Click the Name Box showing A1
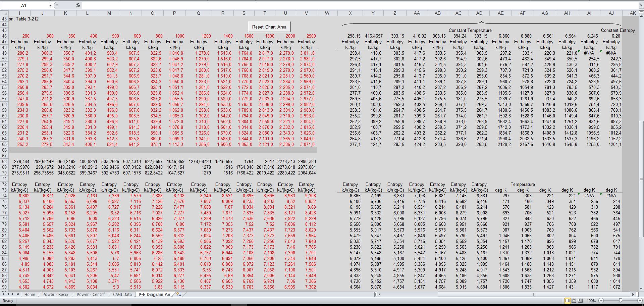This screenshot has width=644, height=306. click(24, 5)
